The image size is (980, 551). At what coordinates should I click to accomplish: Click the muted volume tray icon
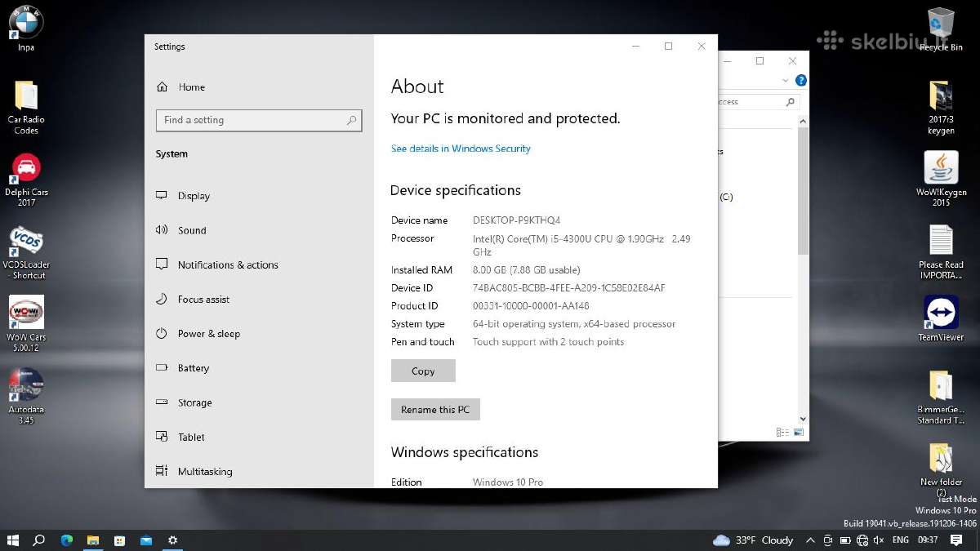pos(879,540)
